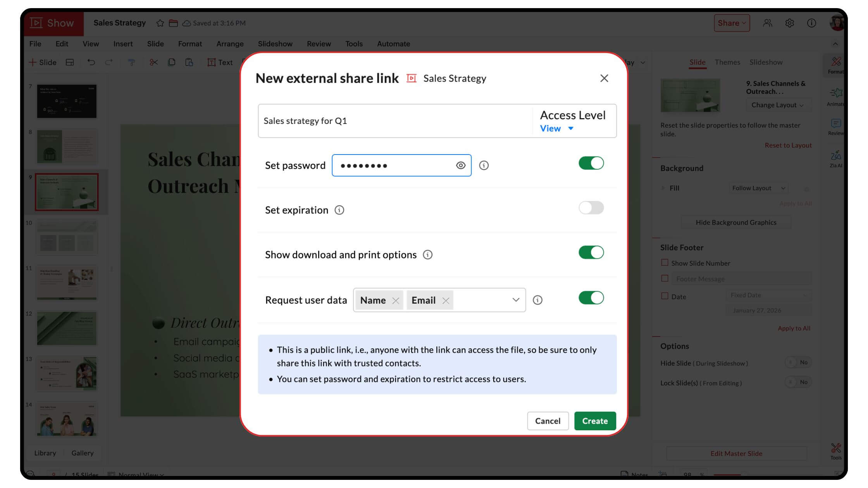Screen dimensions: 868x488
Task: Click info icon next to password field
Action: pyautogui.click(x=484, y=165)
